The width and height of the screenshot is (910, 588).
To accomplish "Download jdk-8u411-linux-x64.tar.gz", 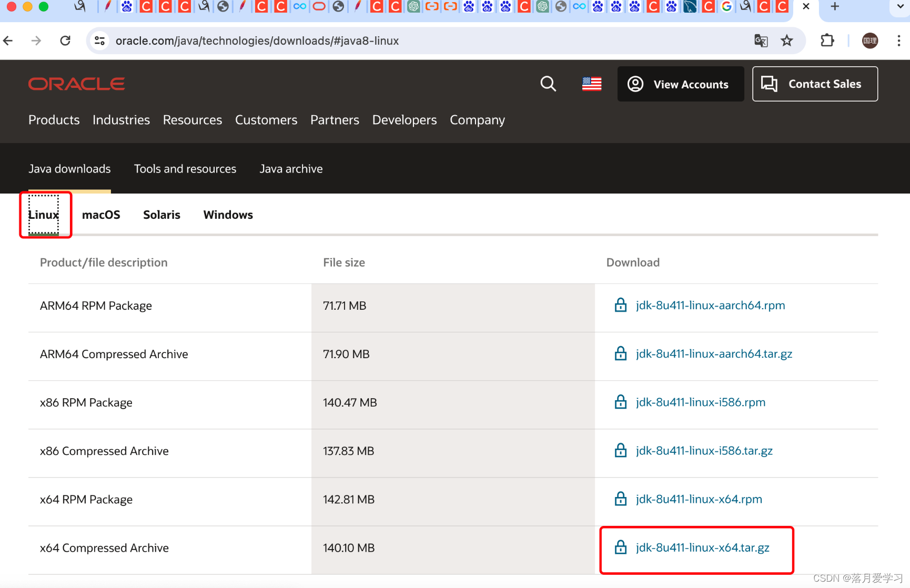I will pyautogui.click(x=702, y=547).
